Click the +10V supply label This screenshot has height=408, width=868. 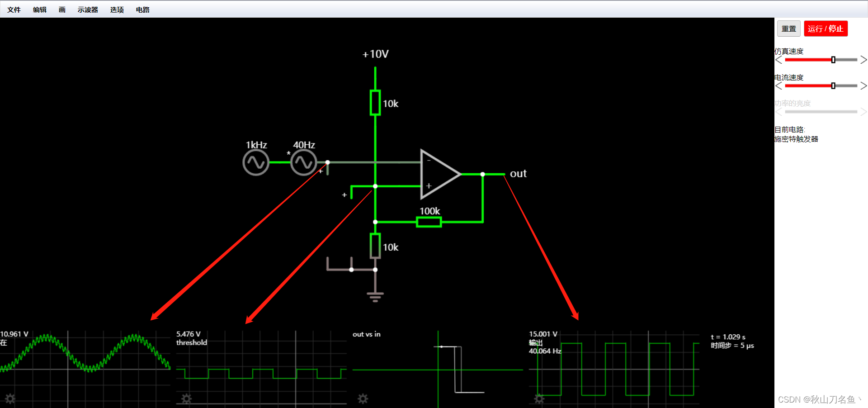(375, 54)
